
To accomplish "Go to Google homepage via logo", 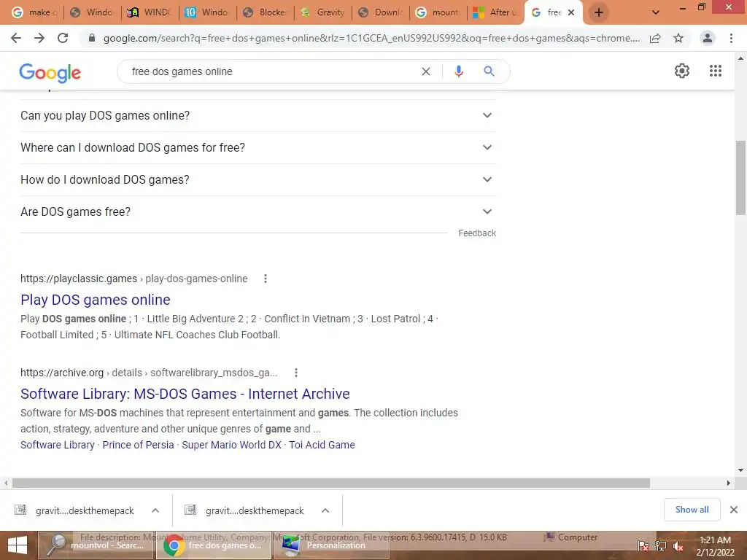I will pyautogui.click(x=50, y=72).
